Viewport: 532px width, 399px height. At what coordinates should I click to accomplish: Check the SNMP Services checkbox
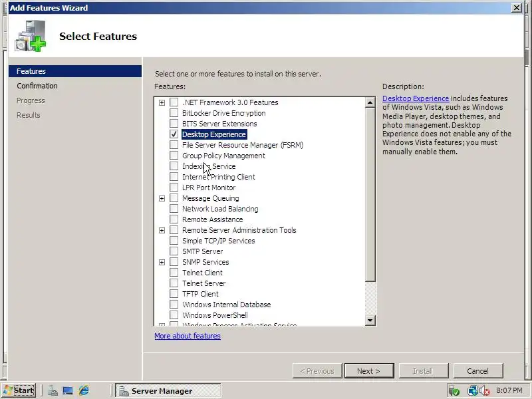coord(174,261)
